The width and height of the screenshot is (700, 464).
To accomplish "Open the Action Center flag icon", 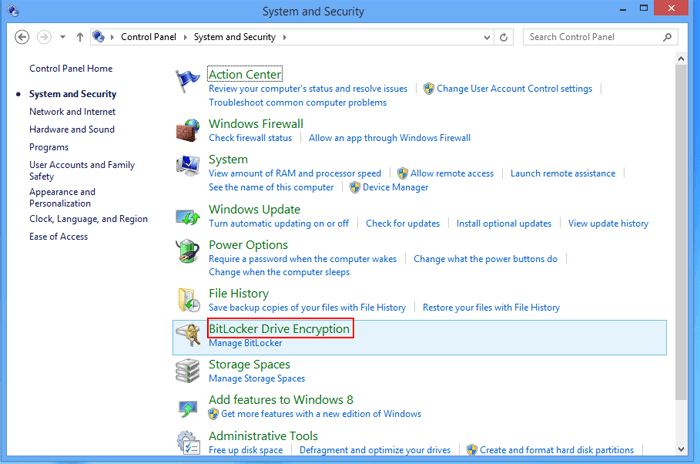I will (x=187, y=81).
